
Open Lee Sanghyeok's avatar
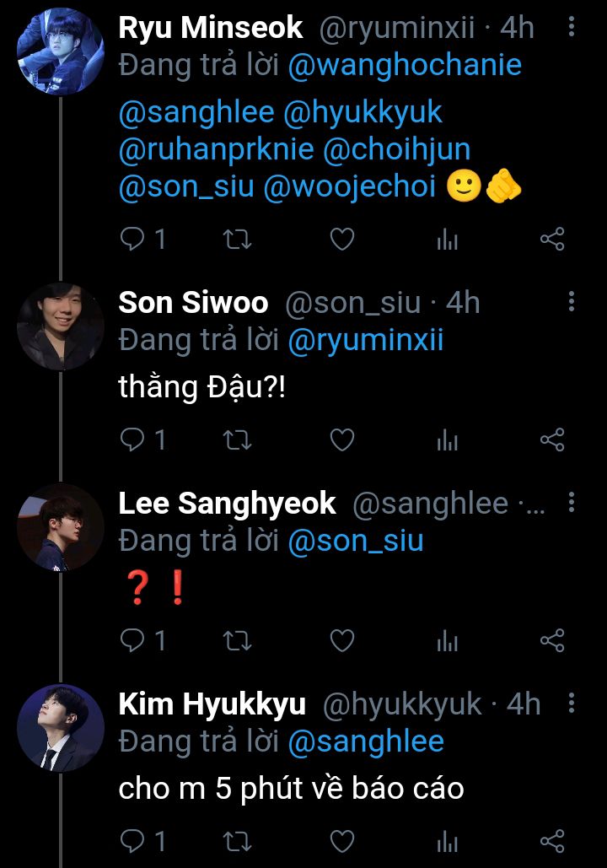pyautogui.click(x=60, y=527)
